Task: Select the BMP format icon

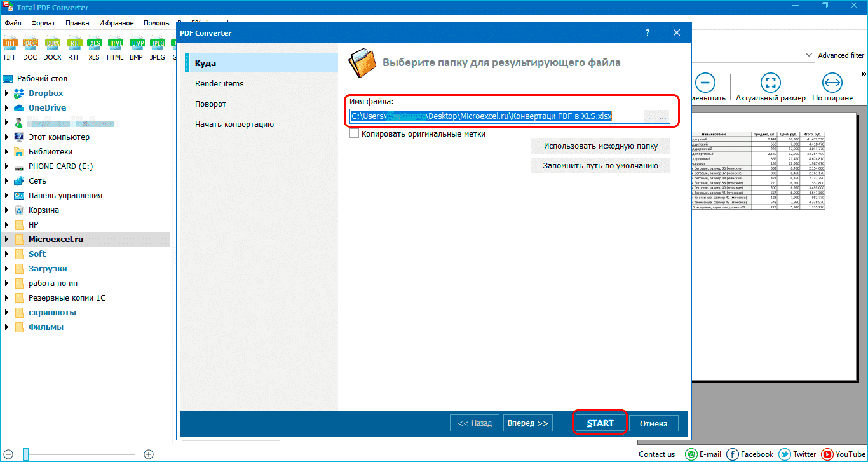Action: click(x=136, y=44)
